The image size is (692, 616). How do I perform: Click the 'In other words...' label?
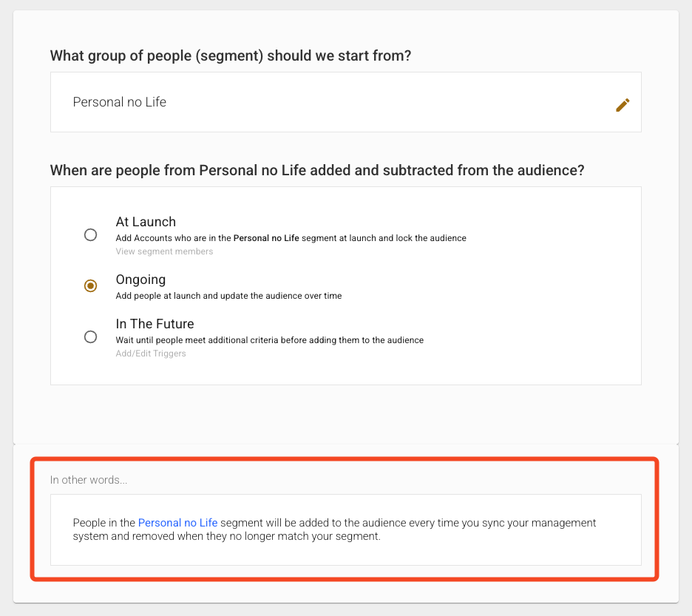89,480
